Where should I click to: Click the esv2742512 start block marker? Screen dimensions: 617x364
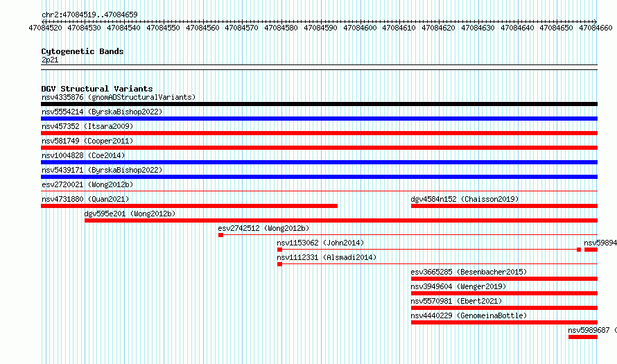pyautogui.click(x=220, y=235)
